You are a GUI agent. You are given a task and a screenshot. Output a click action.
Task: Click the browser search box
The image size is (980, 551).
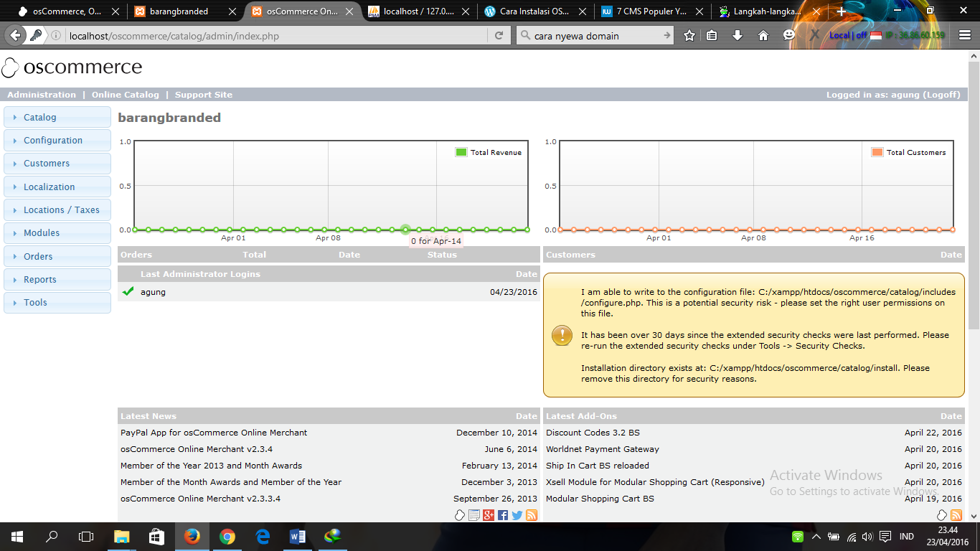(x=595, y=36)
